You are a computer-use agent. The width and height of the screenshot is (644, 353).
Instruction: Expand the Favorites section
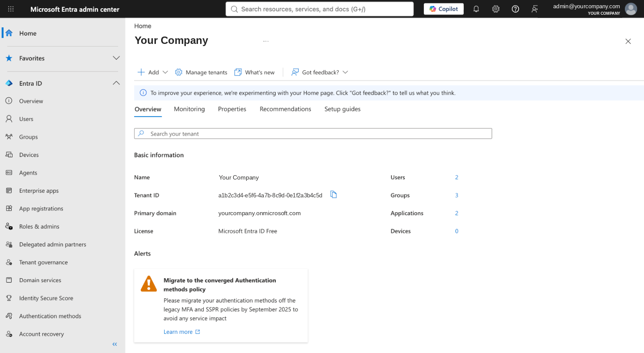pyautogui.click(x=116, y=58)
